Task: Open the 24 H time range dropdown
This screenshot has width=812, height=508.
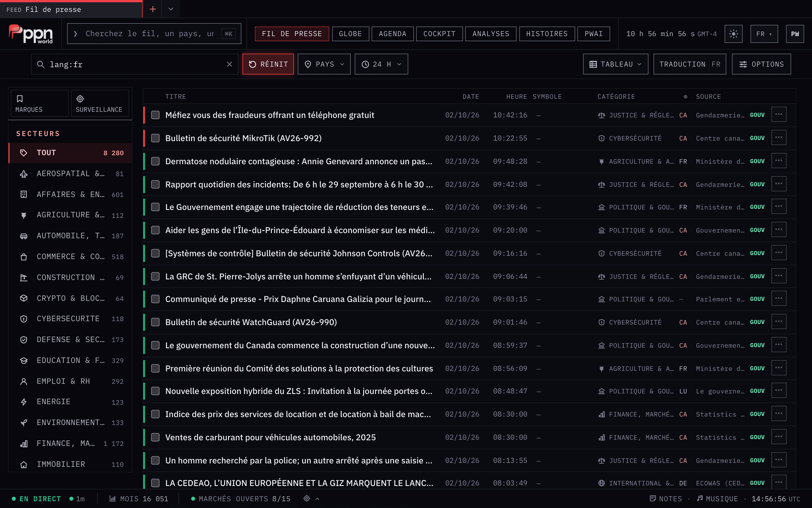Action: [x=381, y=64]
